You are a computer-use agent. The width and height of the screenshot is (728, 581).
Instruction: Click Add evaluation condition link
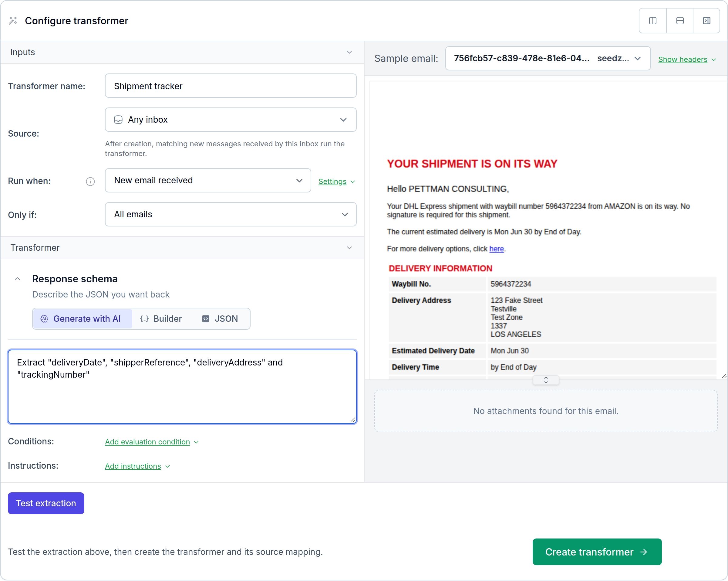point(152,442)
